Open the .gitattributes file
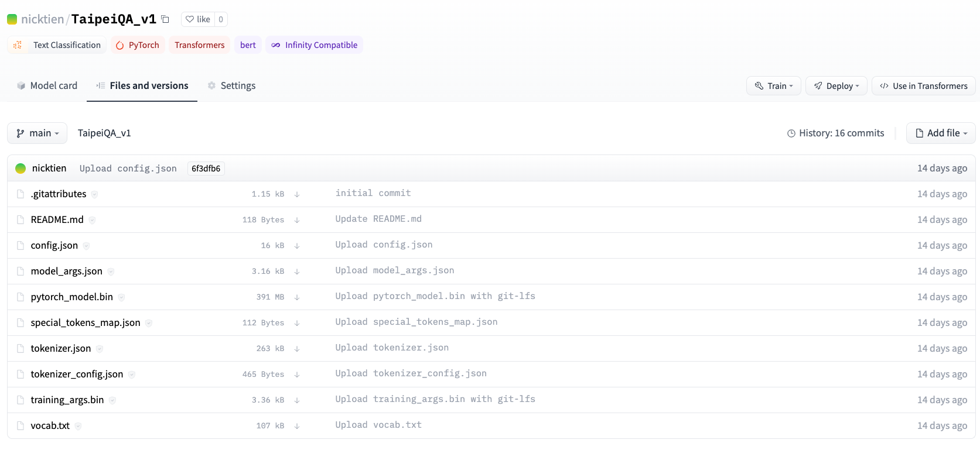The height and width of the screenshot is (450, 980). click(x=59, y=194)
